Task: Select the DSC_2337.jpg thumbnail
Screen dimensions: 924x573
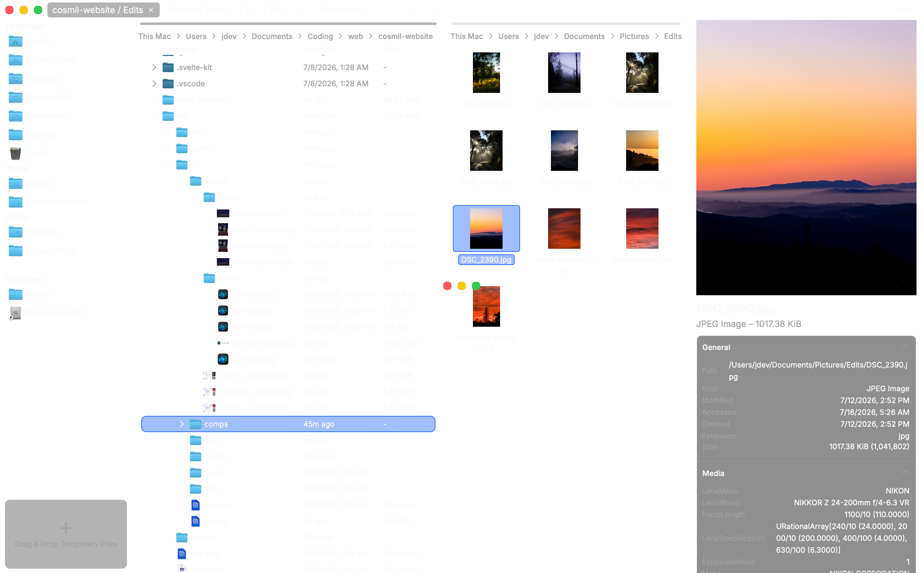Action: (x=642, y=151)
